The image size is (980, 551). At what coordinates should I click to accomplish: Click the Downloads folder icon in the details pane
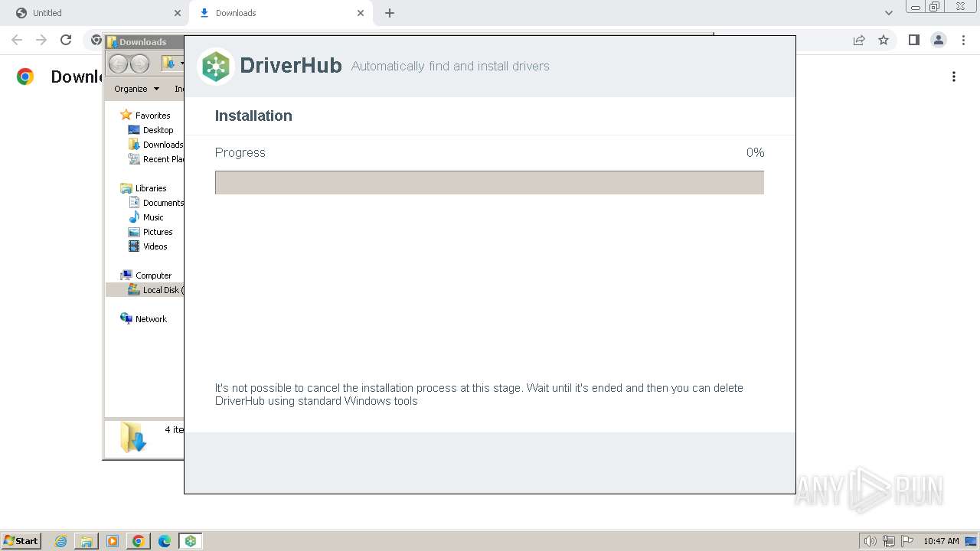tap(133, 438)
